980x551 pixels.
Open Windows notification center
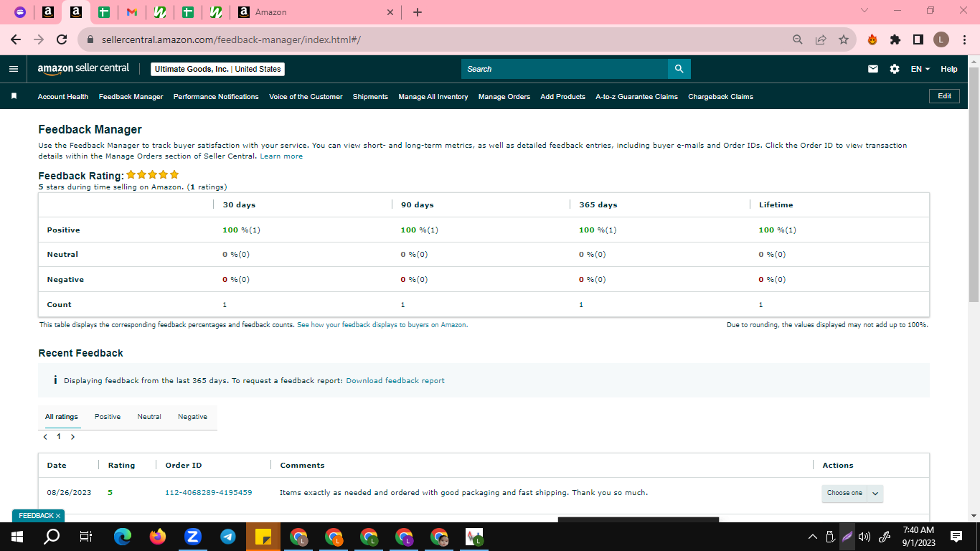[956, 536]
